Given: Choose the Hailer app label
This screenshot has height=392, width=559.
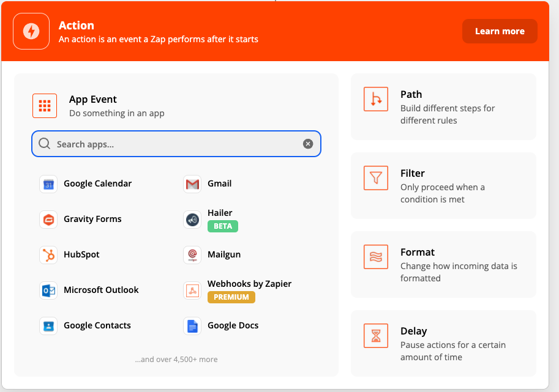Looking at the screenshot, I should point(220,213).
